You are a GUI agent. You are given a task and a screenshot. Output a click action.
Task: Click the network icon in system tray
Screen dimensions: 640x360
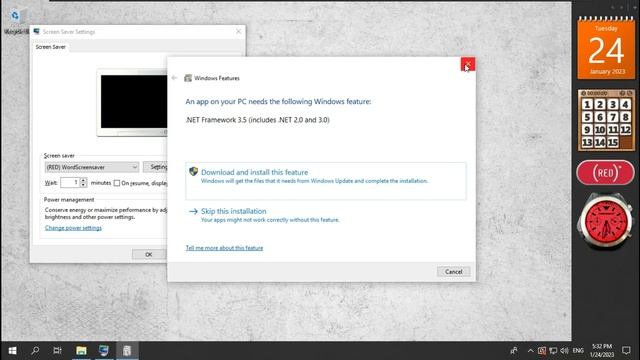click(553, 351)
